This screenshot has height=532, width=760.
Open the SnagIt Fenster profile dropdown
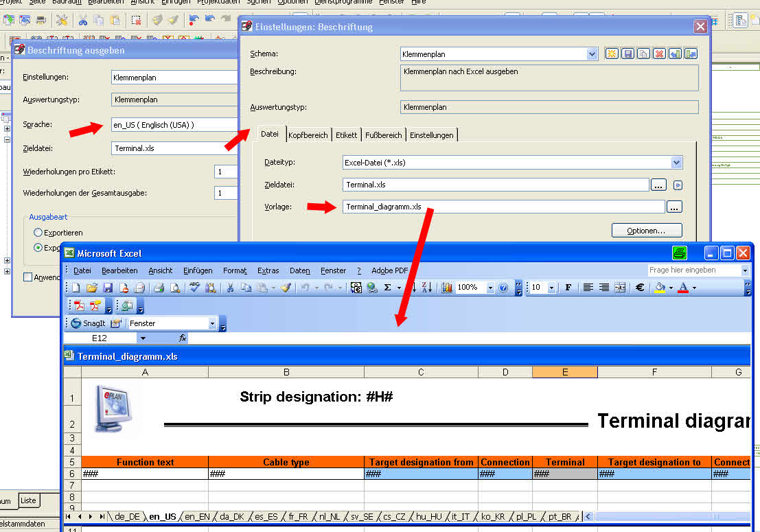coord(212,323)
